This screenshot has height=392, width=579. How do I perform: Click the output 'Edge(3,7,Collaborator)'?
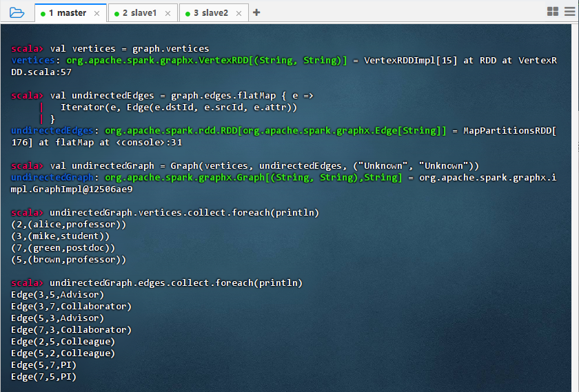pyautogui.click(x=71, y=307)
